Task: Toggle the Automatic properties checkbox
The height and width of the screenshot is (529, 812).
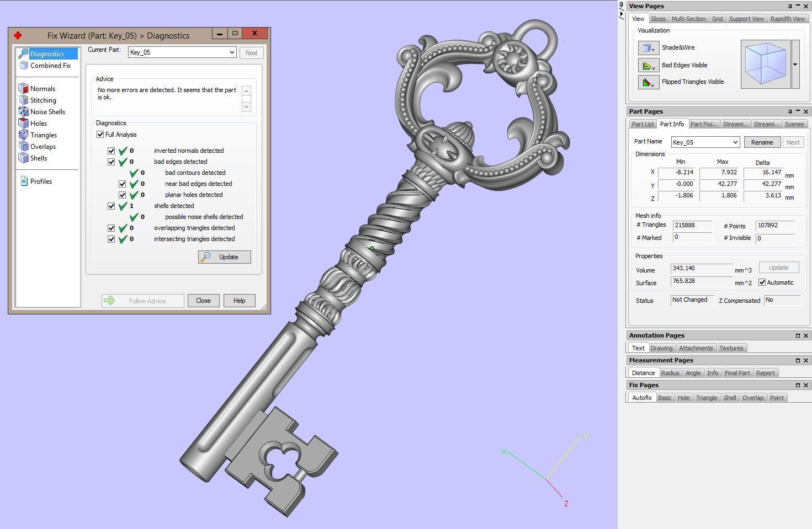Action: click(762, 282)
